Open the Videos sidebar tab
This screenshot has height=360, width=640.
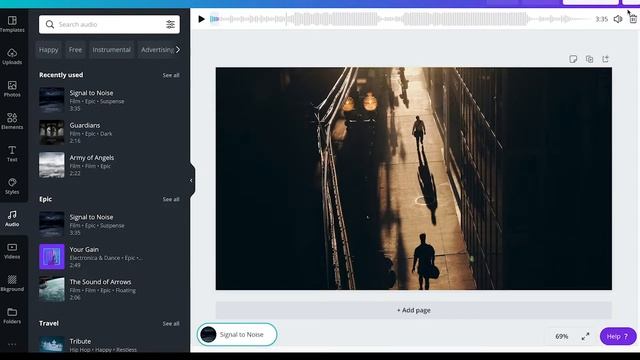pos(12,251)
